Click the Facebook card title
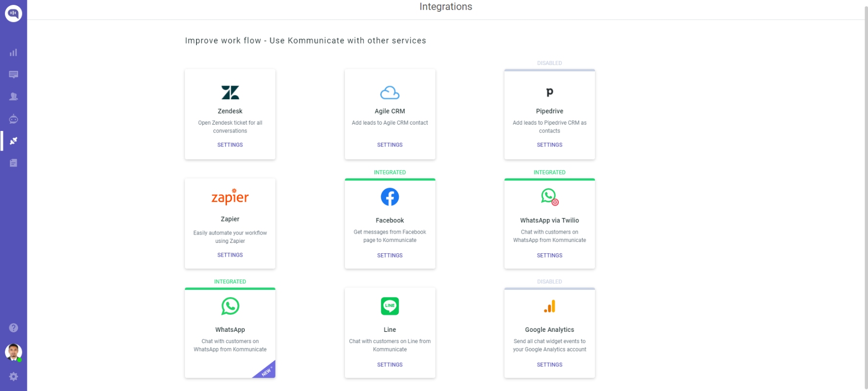This screenshot has width=868, height=391. click(x=390, y=220)
